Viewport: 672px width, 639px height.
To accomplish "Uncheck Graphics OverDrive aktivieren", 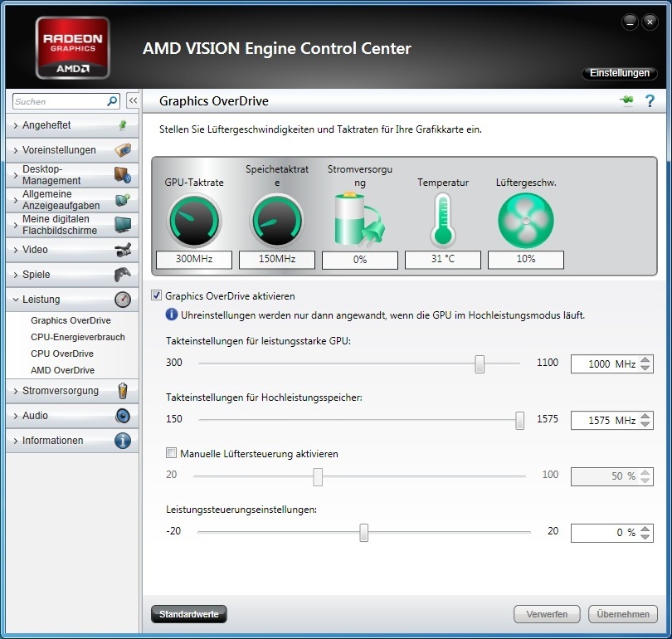I will pyautogui.click(x=157, y=295).
